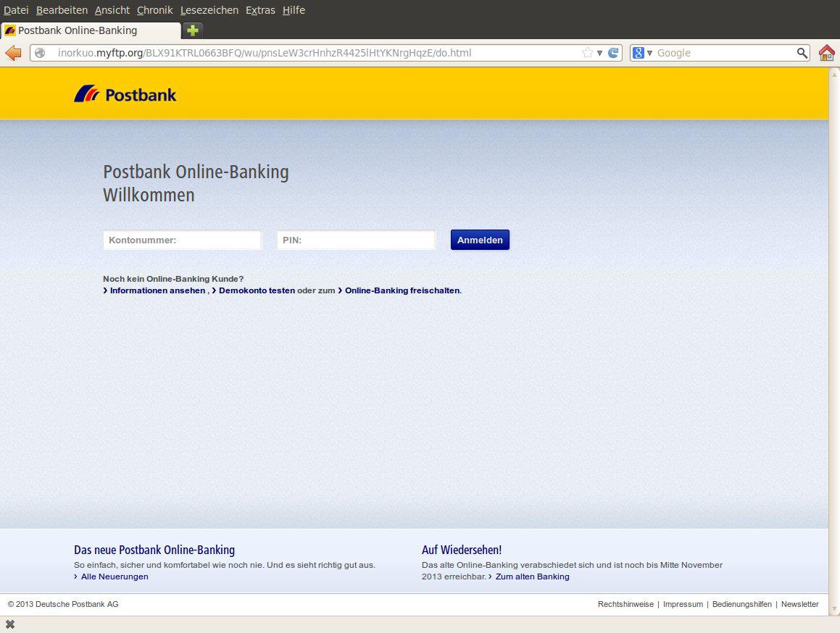Click the '© 2013 Deutsche Postbank AG' text
The width and height of the screenshot is (840, 633).
coord(63,604)
